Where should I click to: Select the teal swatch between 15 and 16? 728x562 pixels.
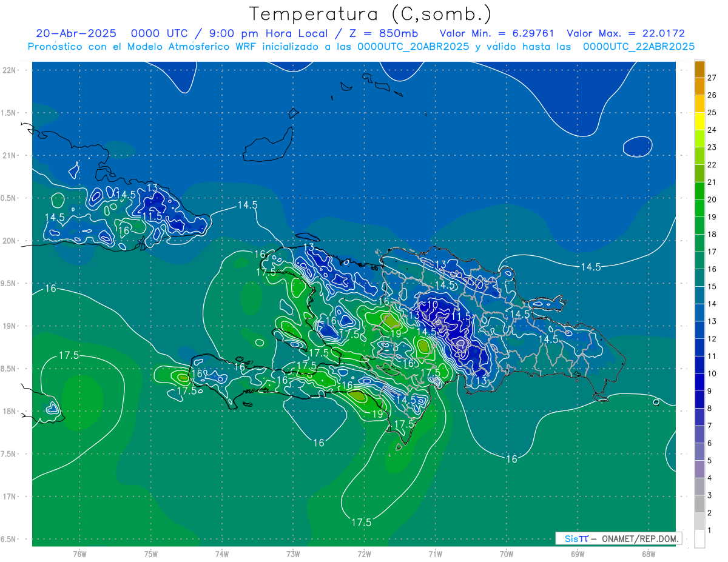point(699,278)
